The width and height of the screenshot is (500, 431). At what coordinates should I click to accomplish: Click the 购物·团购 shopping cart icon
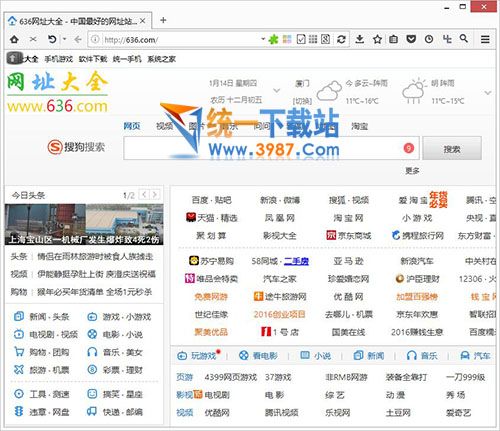click(x=19, y=352)
